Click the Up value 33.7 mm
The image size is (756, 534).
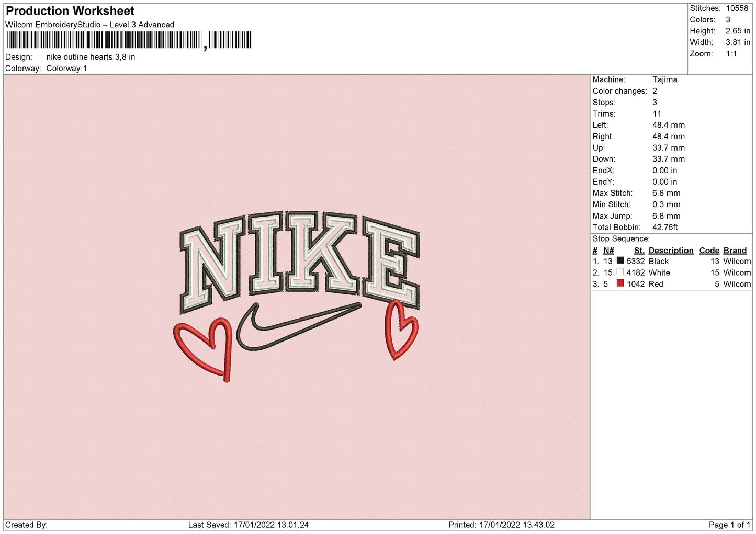(668, 148)
